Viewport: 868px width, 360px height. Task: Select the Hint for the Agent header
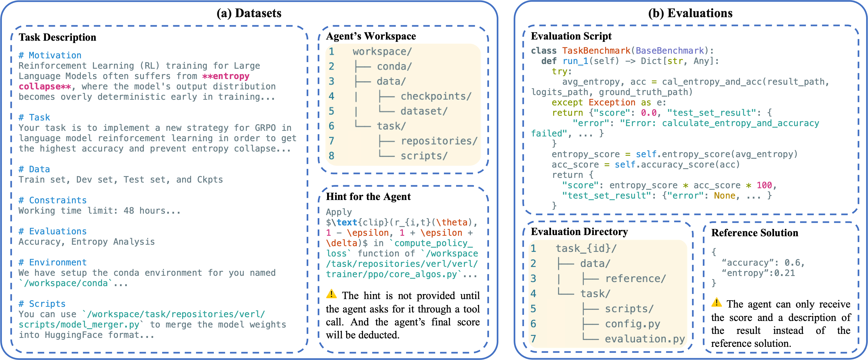pyautogui.click(x=368, y=196)
